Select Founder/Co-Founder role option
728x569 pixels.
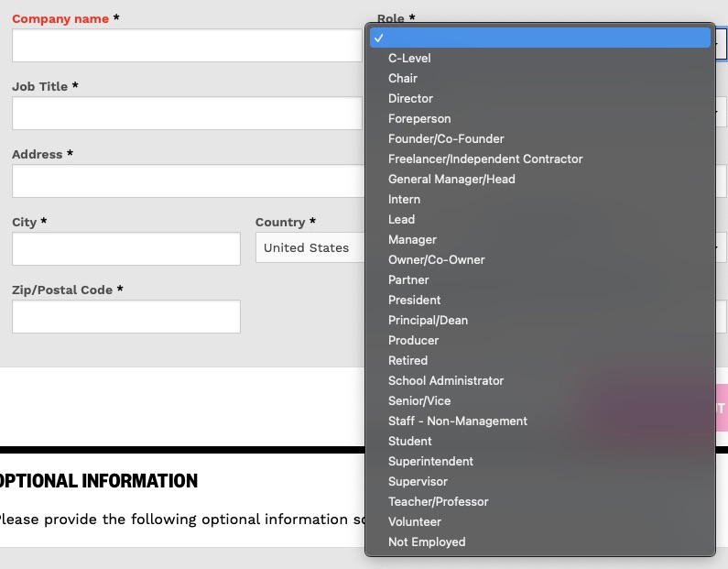point(446,138)
